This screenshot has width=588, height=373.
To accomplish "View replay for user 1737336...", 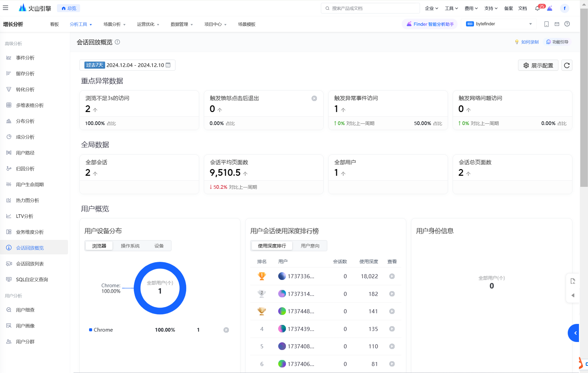I will point(392,276).
